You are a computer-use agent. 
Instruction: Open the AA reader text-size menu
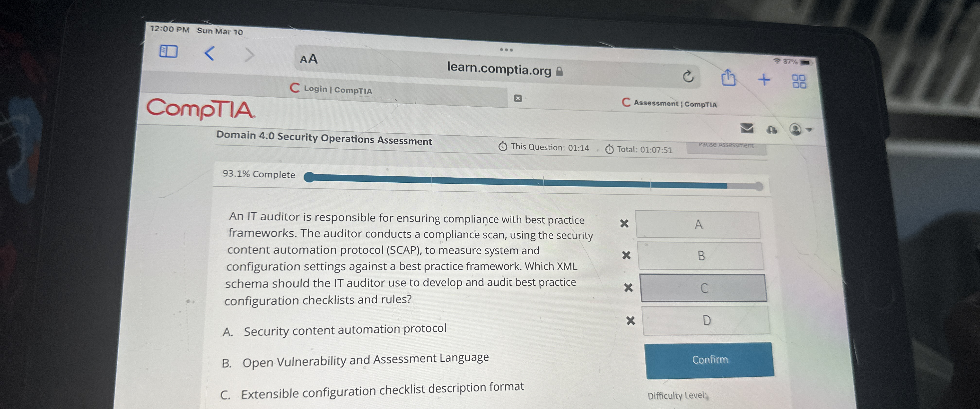(308, 59)
